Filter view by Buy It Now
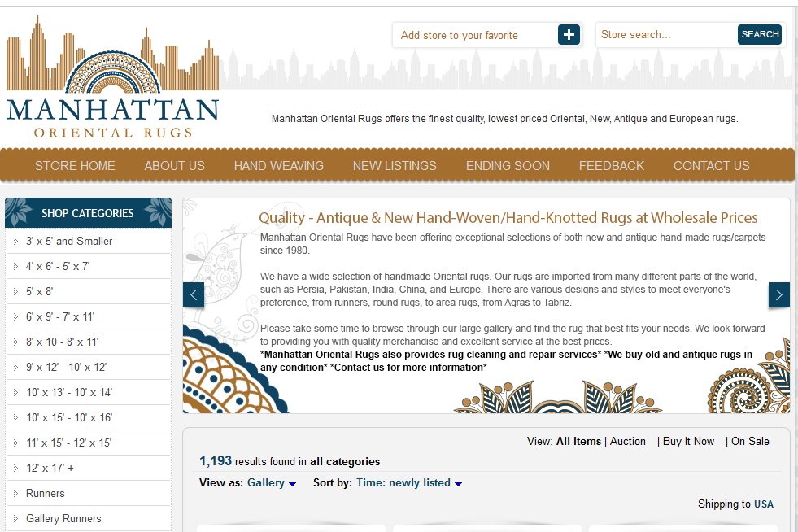 tap(688, 442)
